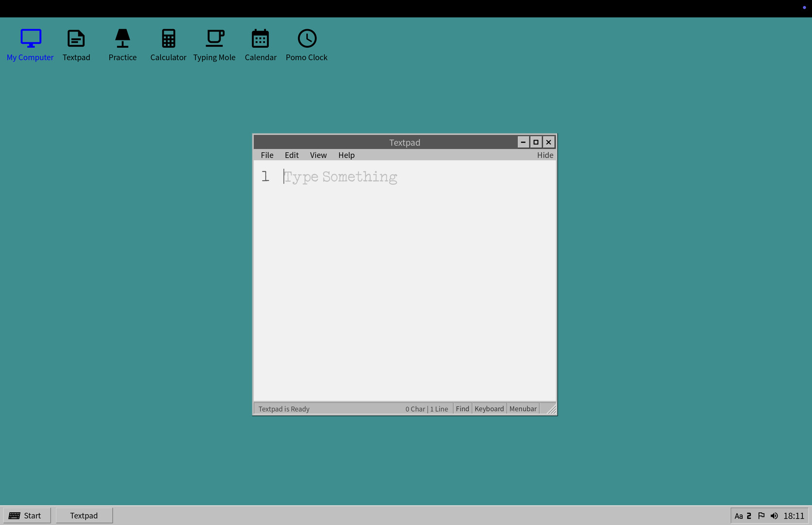This screenshot has width=812, height=525.
Task: Open the Start menu
Action: pyautogui.click(x=27, y=515)
